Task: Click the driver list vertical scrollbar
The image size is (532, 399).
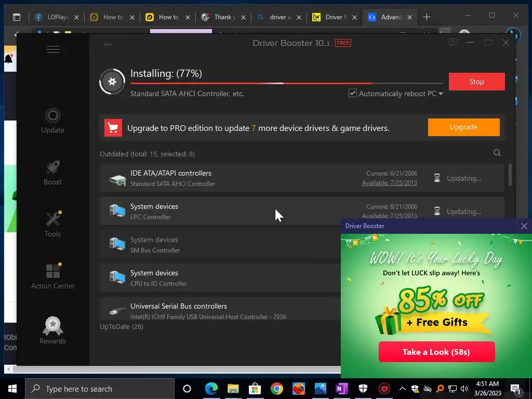Action: pyautogui.click(x=510, y=175)
